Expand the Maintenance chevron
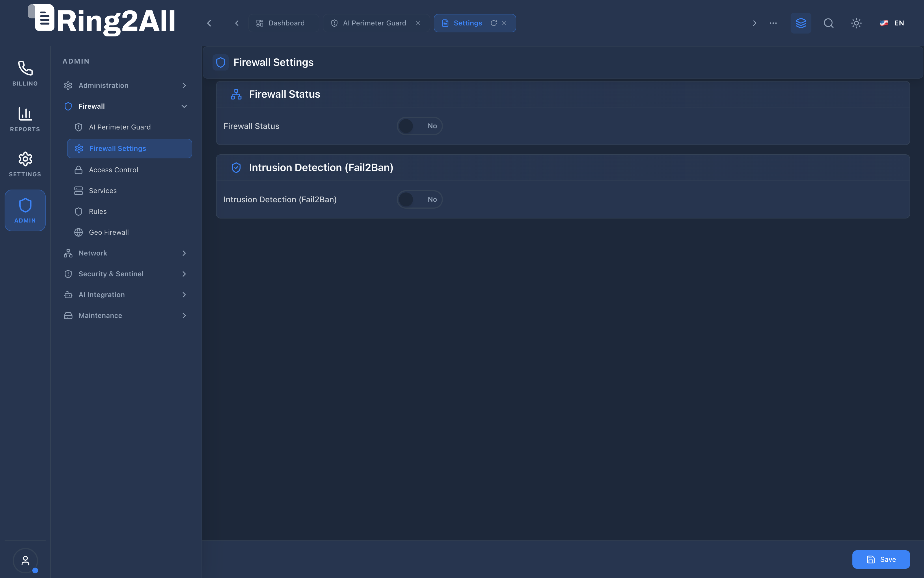Screen dimensions: 924x578 (x=184, y=315)
